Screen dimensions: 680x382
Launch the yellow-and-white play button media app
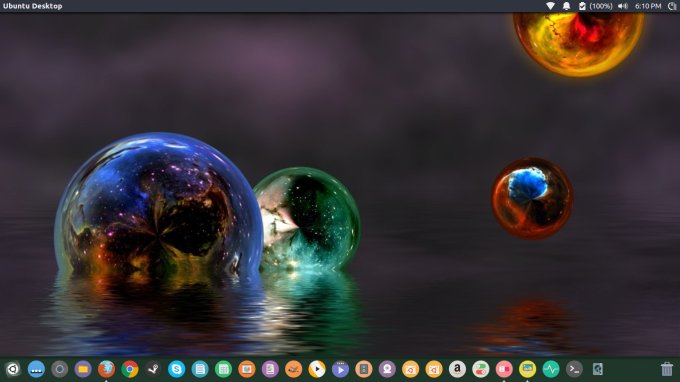(x=317, y=369)
